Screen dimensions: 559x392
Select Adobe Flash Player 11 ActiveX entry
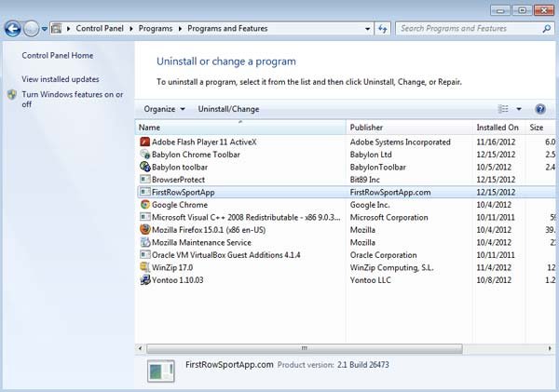point(204,142)
